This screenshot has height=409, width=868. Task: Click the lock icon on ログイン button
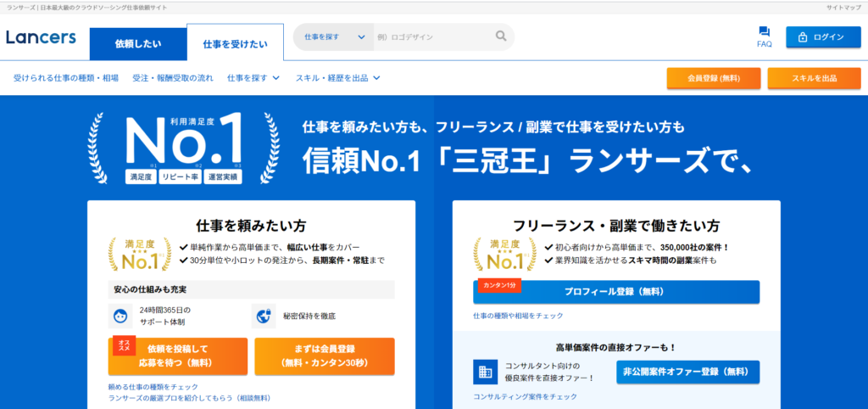(x=803, y=37)
